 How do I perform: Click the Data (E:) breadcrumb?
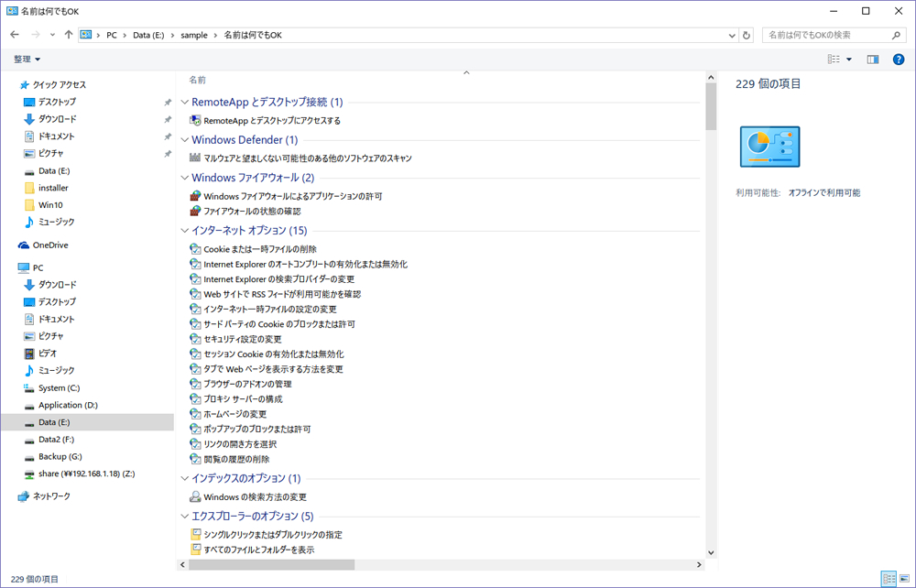pyautogui.click(x=148, y=35)
